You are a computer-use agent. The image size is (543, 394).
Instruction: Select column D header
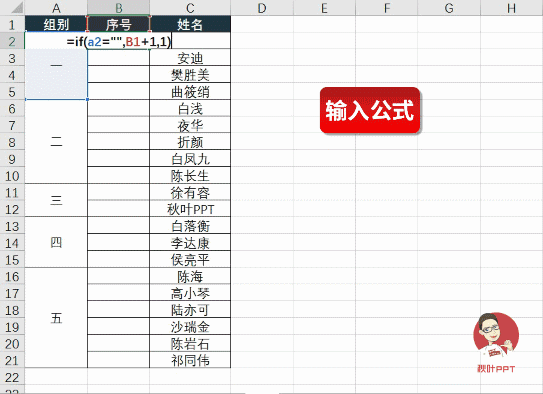(x=262, y=7)
